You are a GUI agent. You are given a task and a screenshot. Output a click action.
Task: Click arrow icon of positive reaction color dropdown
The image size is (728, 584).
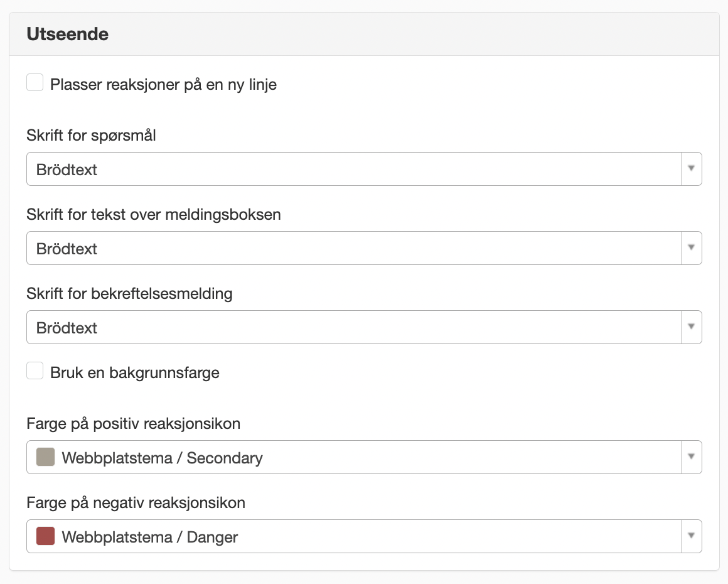[692, 457]
